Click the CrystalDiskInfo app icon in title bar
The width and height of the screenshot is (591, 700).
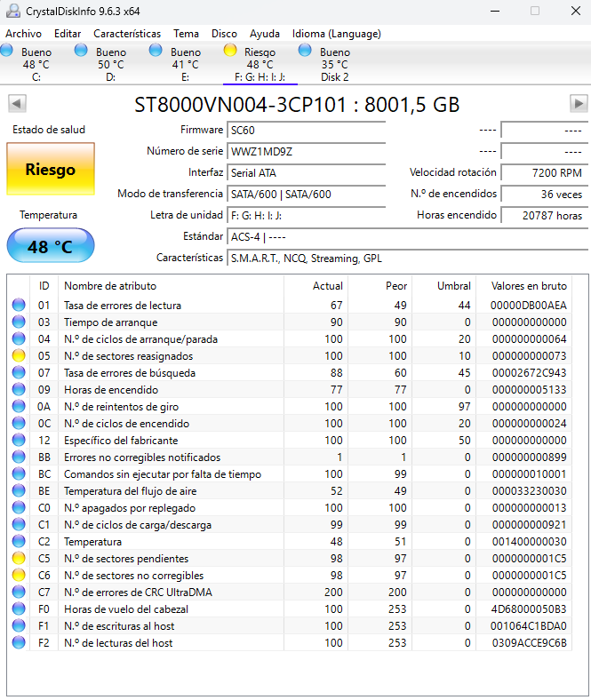pos(12,11)
